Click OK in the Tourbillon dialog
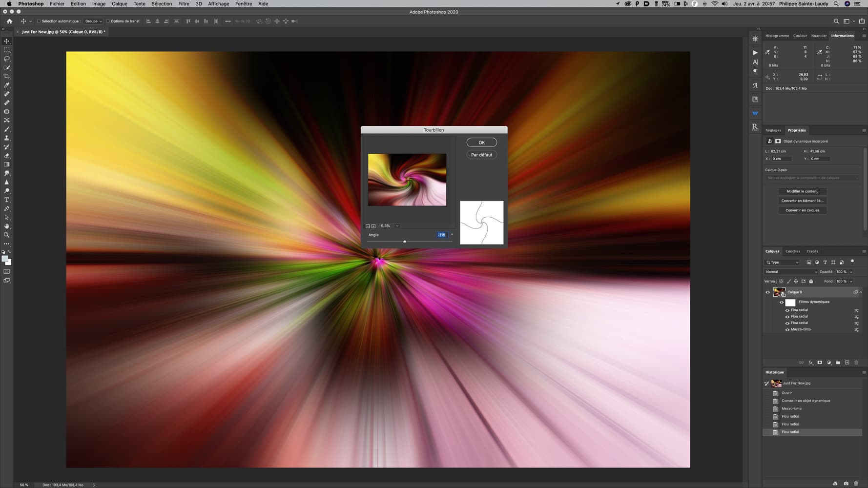 coord(481,142)
